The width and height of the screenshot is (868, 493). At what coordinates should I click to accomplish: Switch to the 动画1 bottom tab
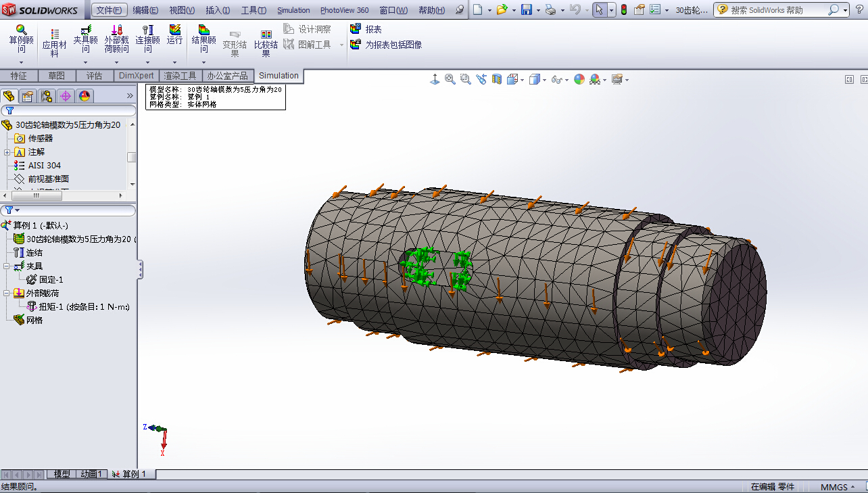[91, 474]
